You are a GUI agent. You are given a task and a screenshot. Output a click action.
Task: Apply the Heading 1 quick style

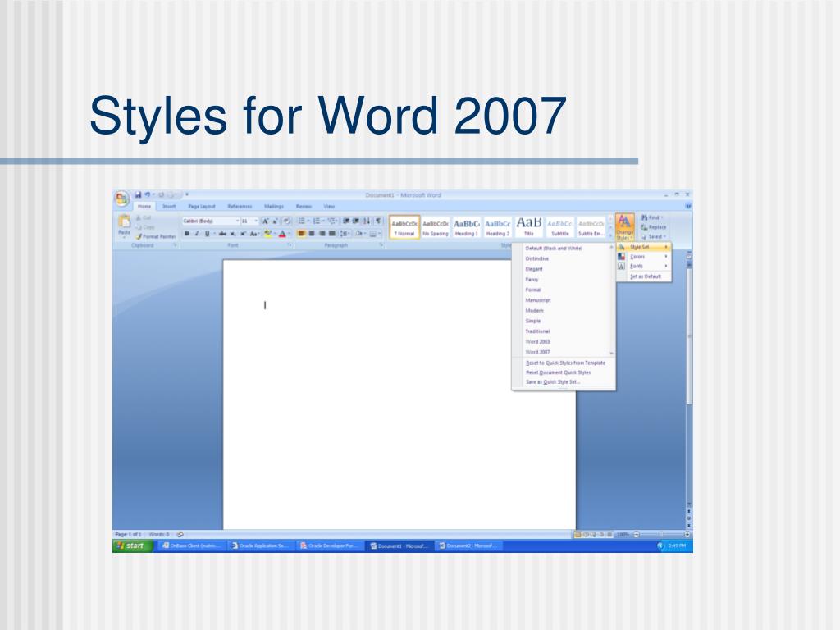coord(467,227)
